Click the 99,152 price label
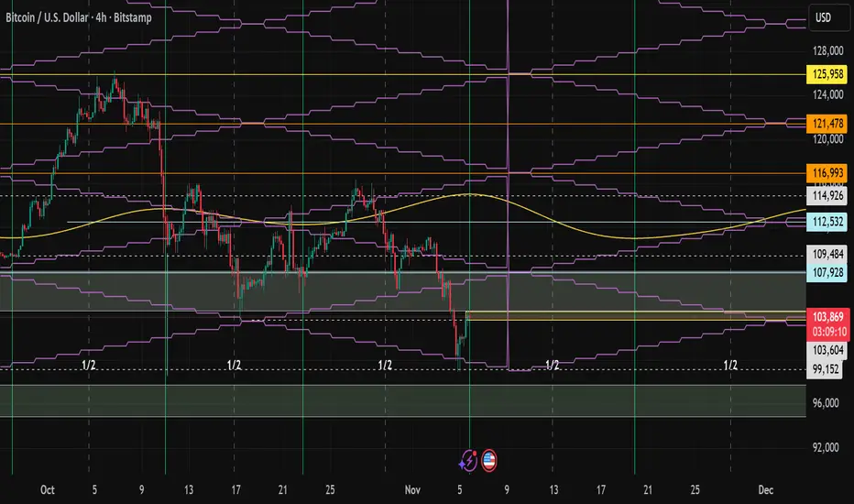The width and height of the screenshot is (854, 504). [x=826, y=369]
